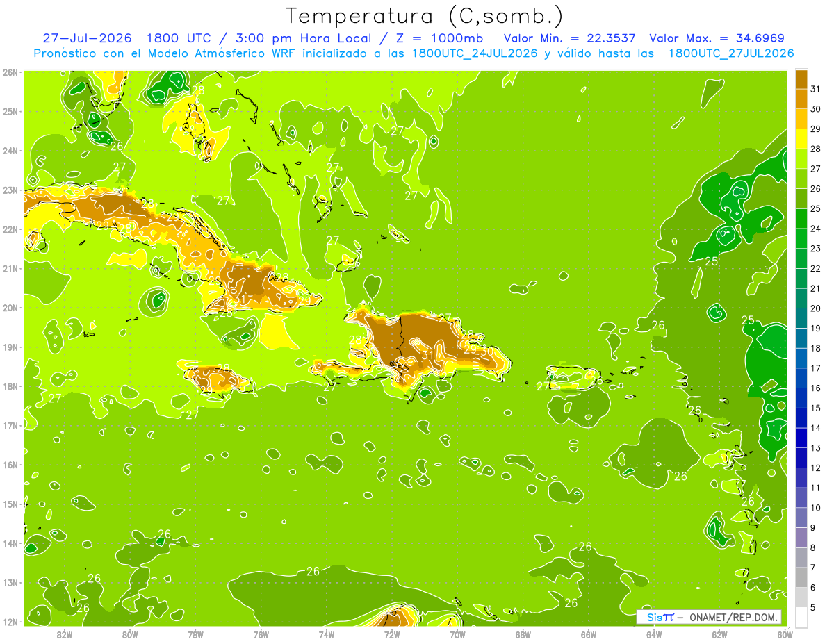
Task: Pick the legend swatch between 24 and 25
Action: pyautogui.click(x=801, y=218)
